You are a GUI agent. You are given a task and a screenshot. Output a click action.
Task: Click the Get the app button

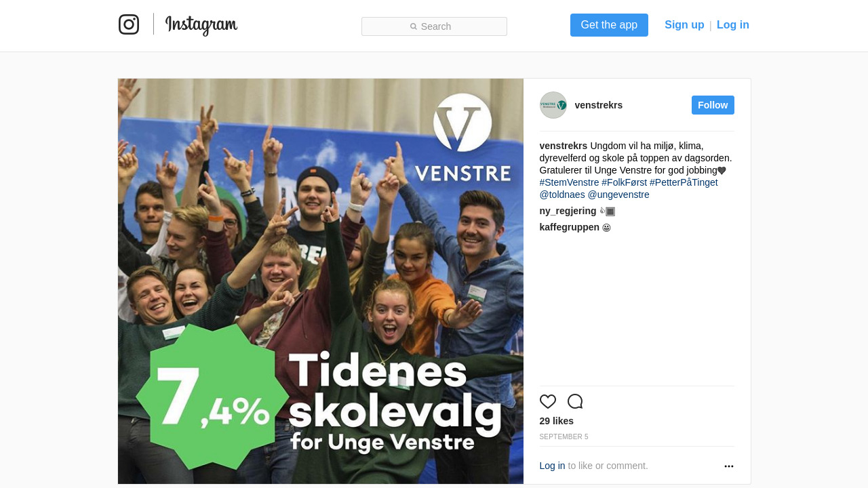[x=609, y=25]
